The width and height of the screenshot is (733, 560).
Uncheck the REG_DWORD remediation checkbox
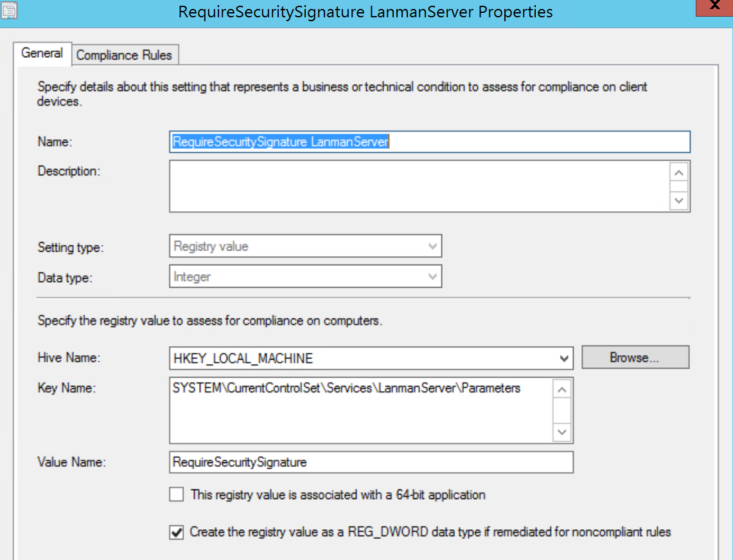click(176, 532)
